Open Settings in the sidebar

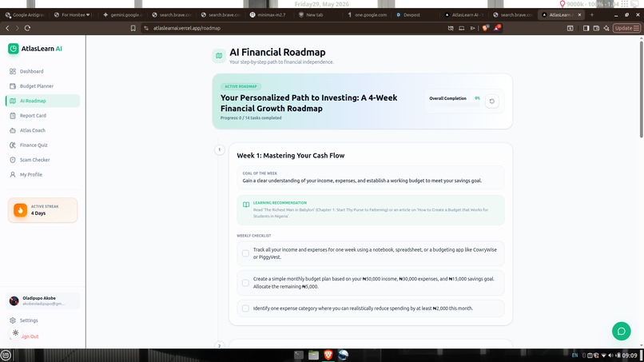point(42,320)
